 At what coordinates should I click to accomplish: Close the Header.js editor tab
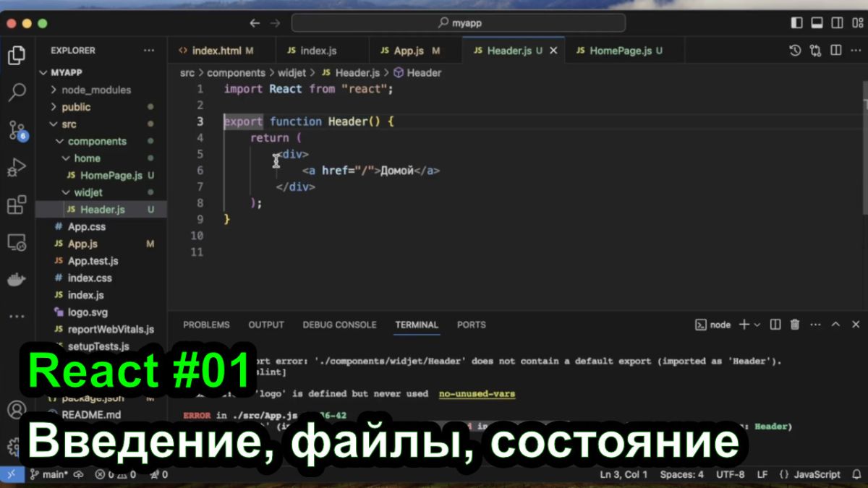click(554, 51)
